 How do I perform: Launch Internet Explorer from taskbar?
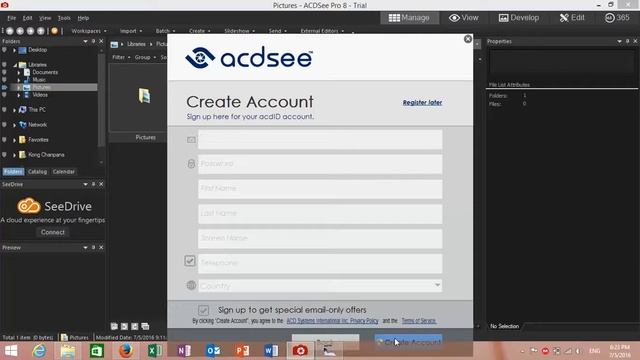pyautogui.click(x=39, y=351)
